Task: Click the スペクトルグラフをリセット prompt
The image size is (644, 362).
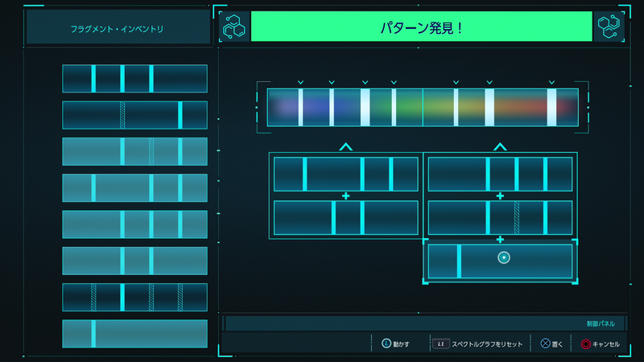Action: pos(487,344)
